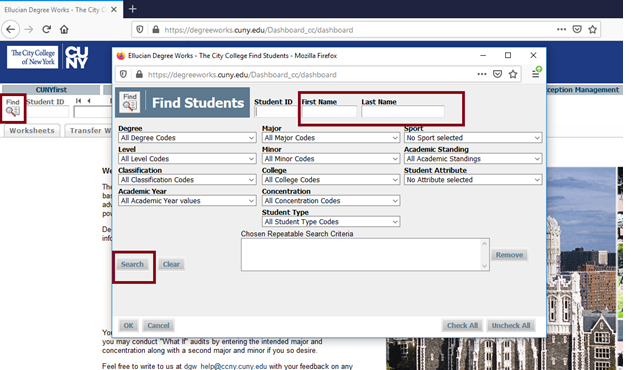Go to the previous student record arrow

[x=89, y=101]
